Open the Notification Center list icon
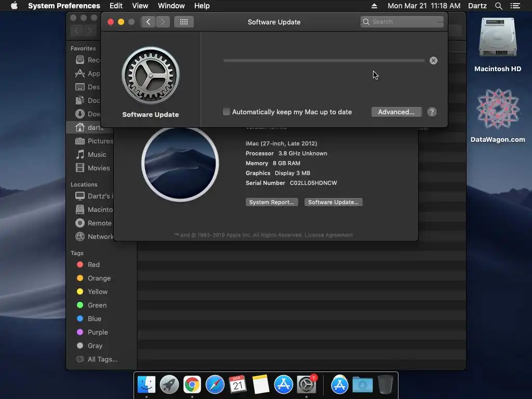The height and width of the screenshot is (399, 532). [x=515, y=6]
